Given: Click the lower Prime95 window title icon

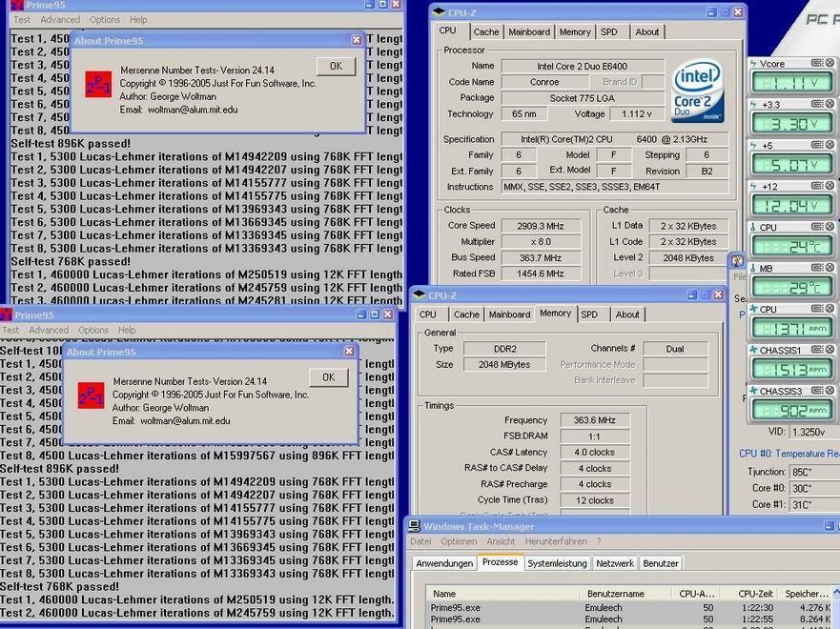Looking at the screenshot, I should coord(6,314).
